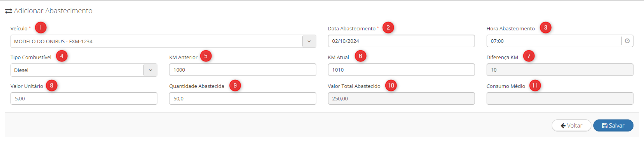
Task: Click red marker number 2 beside Data Abastecimento
Action: tap(388, 28)
